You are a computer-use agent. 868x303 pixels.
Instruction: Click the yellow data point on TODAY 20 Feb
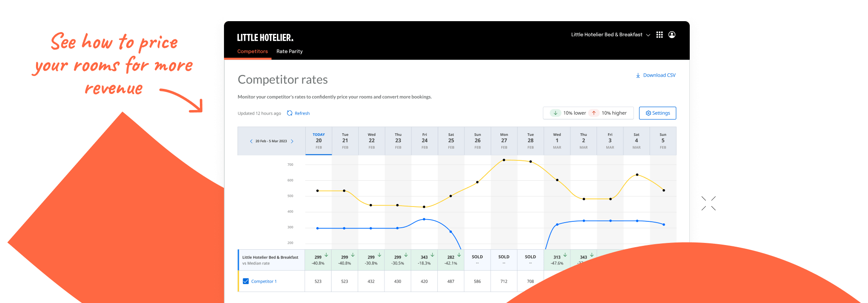pos(318,191)
